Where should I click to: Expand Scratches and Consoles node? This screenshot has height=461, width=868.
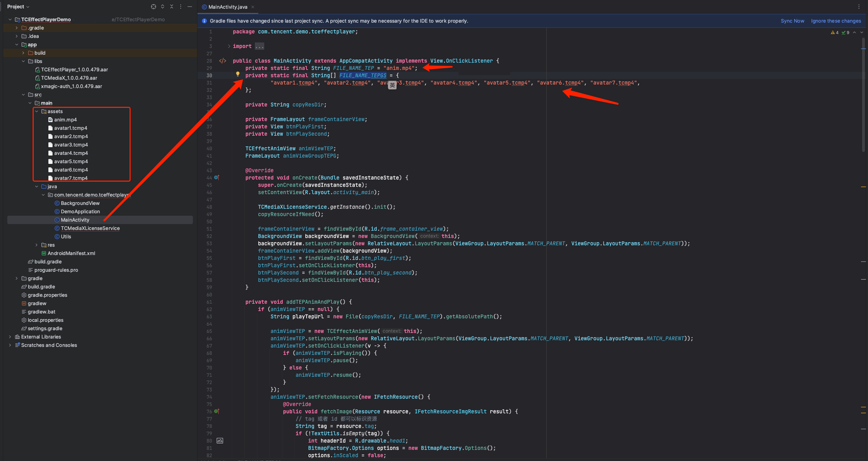pyautogui.click(x=10, y=345)
